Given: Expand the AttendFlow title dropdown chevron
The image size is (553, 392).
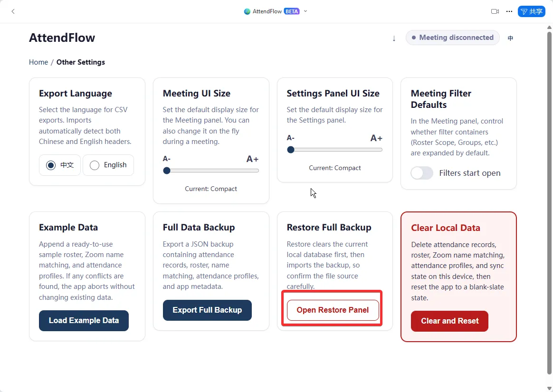Looking at the screenshot, I should [x=305, y=11].
